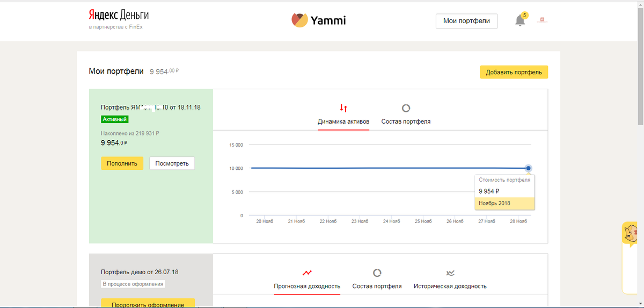This screenshot has height=308, width=644.
Task: Click the green Активный status label
Action: tap(114, 119)
